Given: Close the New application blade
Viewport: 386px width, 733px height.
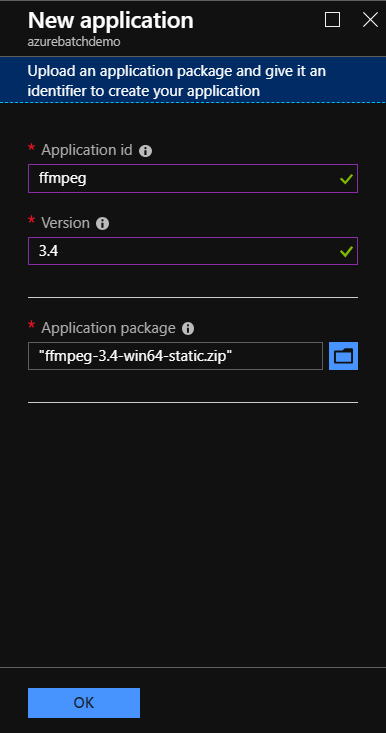Looking at the screenshot, I should (x=371, y=20).
